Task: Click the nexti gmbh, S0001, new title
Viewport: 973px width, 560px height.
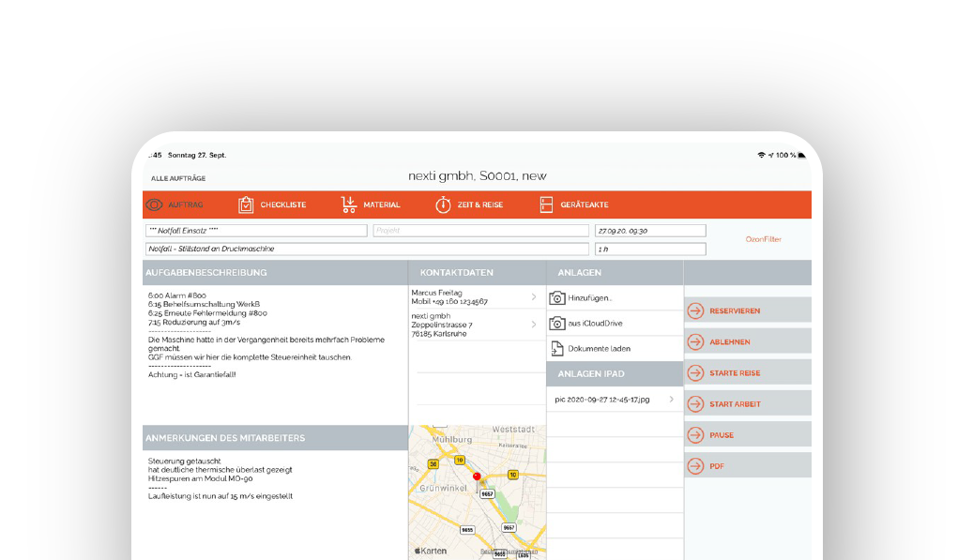Action: pyautogui.click(x=478, y=176)
